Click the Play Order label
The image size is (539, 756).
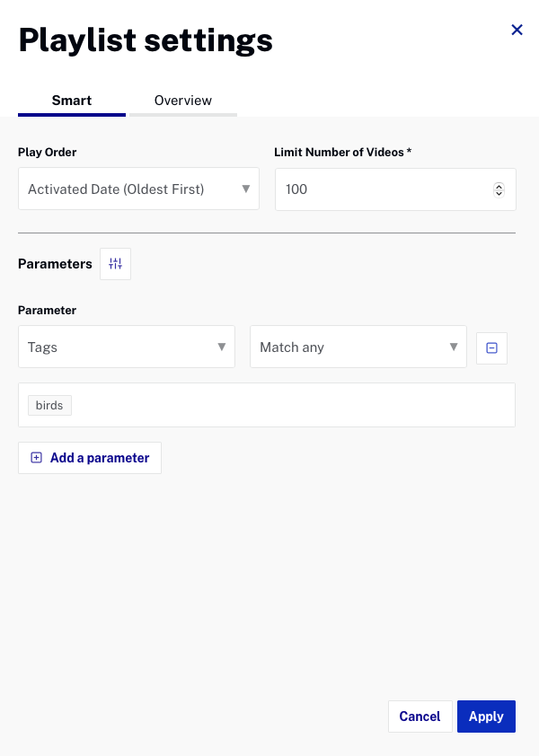pyautogui.click(x=48, y=153)
